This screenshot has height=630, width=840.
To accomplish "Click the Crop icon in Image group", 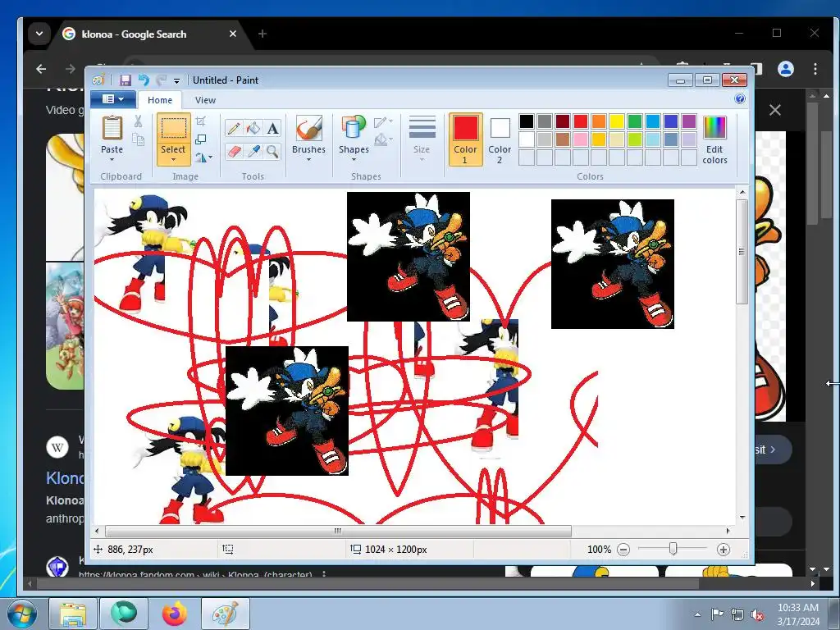I will [201, 121].
